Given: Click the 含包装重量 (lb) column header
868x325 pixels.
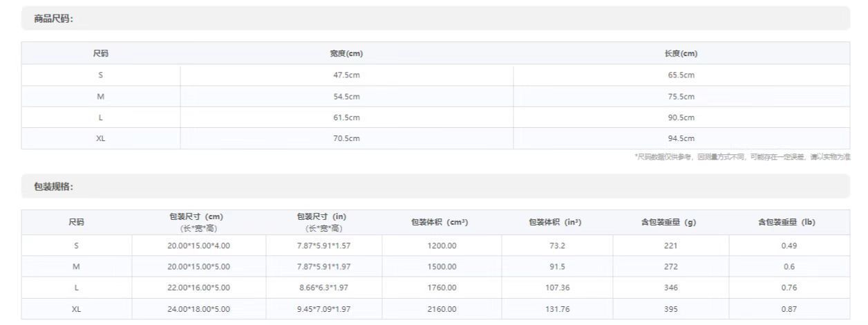Looking at the screenshot, I should tap(789, 222).
